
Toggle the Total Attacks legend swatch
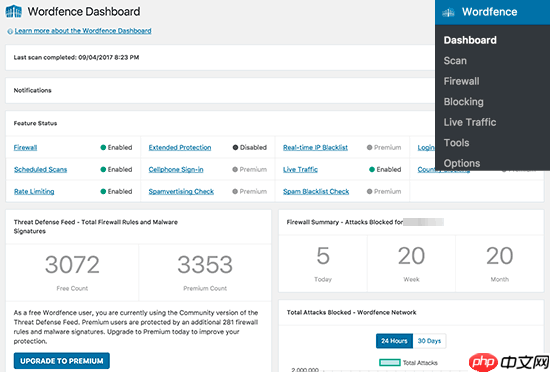click(x=390, y=363)
